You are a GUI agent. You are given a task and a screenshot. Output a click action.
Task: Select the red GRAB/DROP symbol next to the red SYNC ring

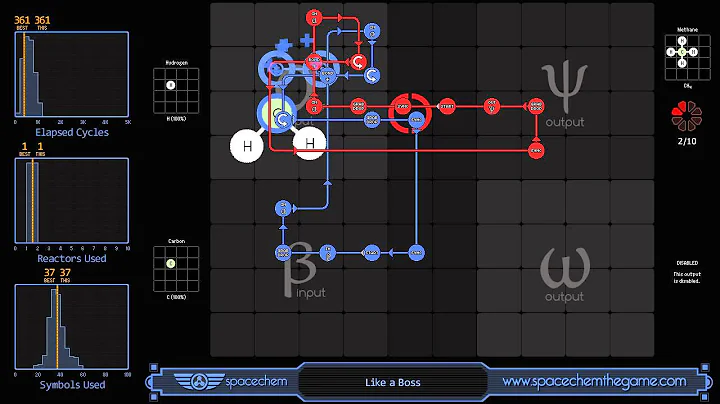click(358, 106)
